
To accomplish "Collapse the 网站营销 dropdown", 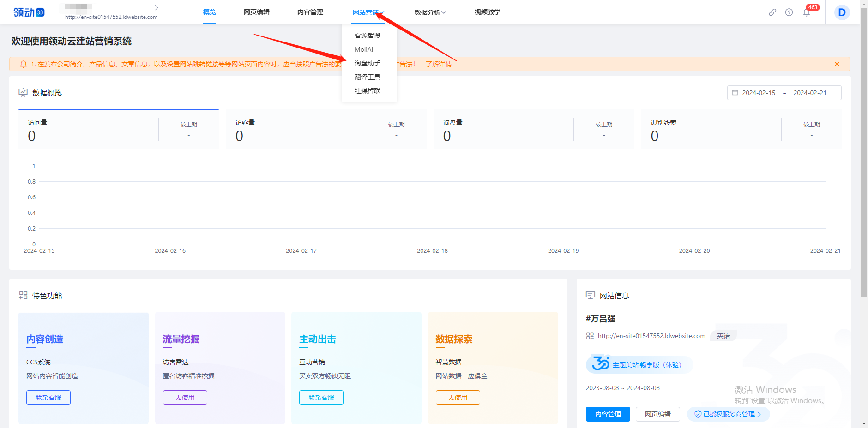I will tap(367, 12).
